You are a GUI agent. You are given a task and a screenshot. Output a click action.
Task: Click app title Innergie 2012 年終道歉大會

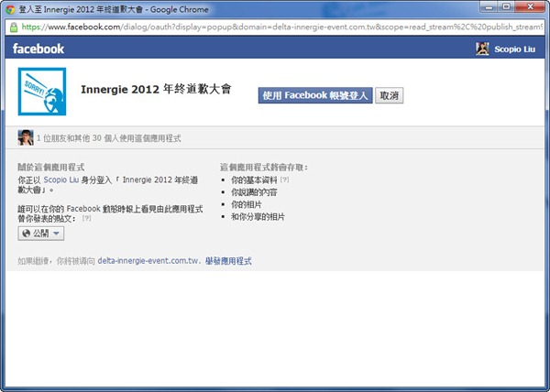[x=156, y=89]
